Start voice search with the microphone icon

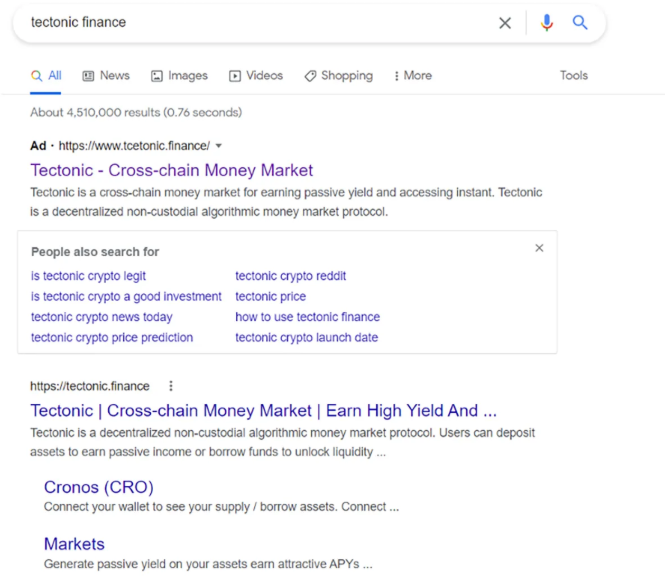(x=546, y=23)
